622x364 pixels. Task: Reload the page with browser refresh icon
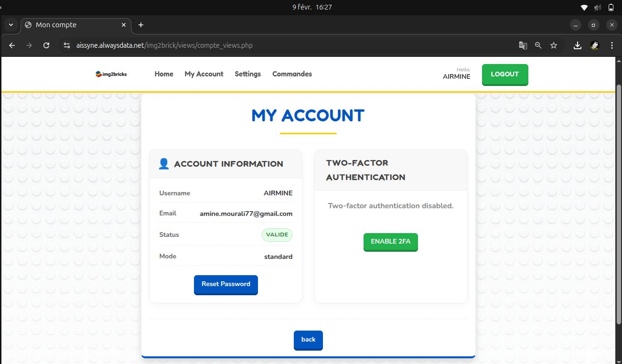[x=46, y=45]
